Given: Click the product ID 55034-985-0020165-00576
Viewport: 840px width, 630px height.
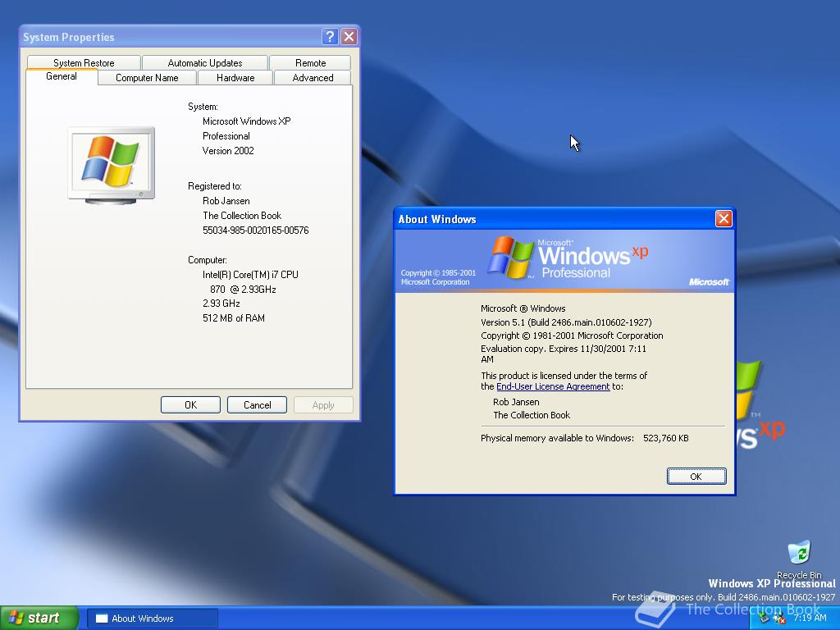Looking at the screenshot, I should [x=256, y=231].
